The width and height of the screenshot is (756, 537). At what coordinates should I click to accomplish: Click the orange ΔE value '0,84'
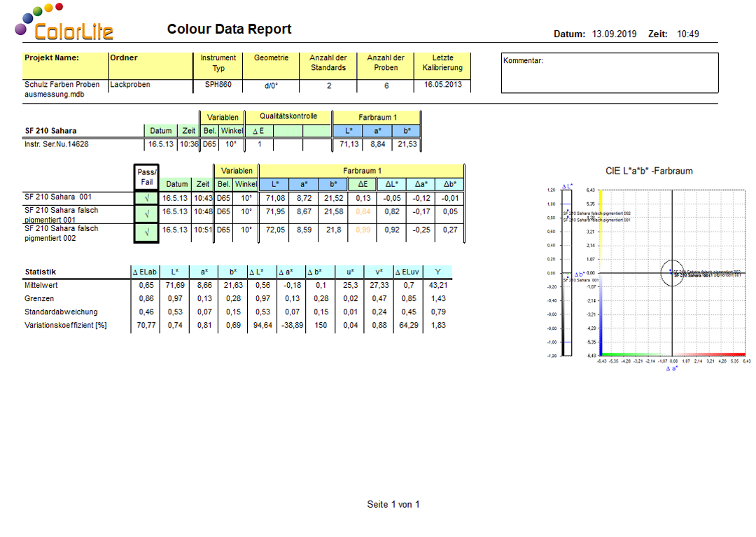pyautogui.click(x=363, y=211)
